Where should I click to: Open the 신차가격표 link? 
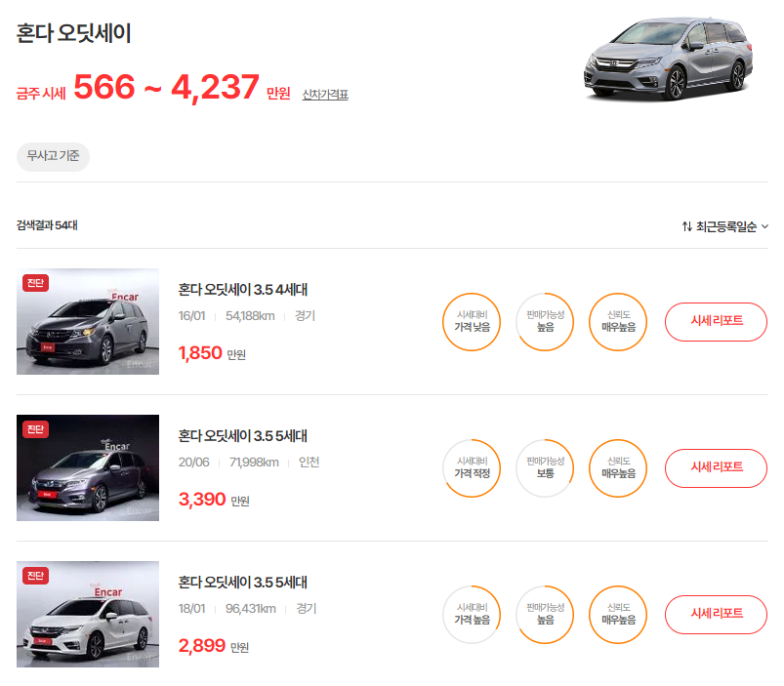(x=325, y=95)
